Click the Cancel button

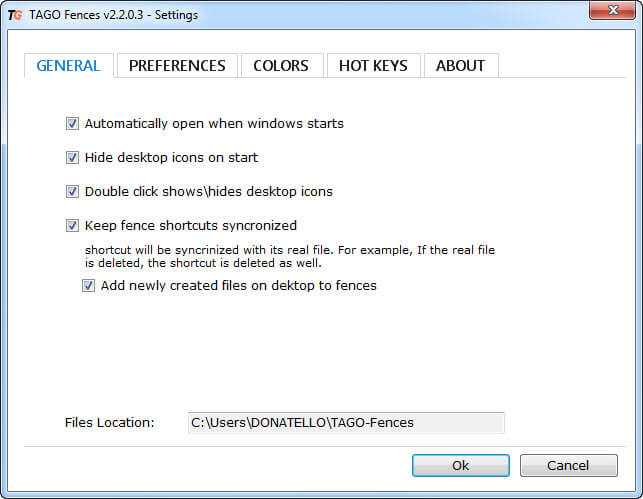pyautogui.click(x=569, y=465)
